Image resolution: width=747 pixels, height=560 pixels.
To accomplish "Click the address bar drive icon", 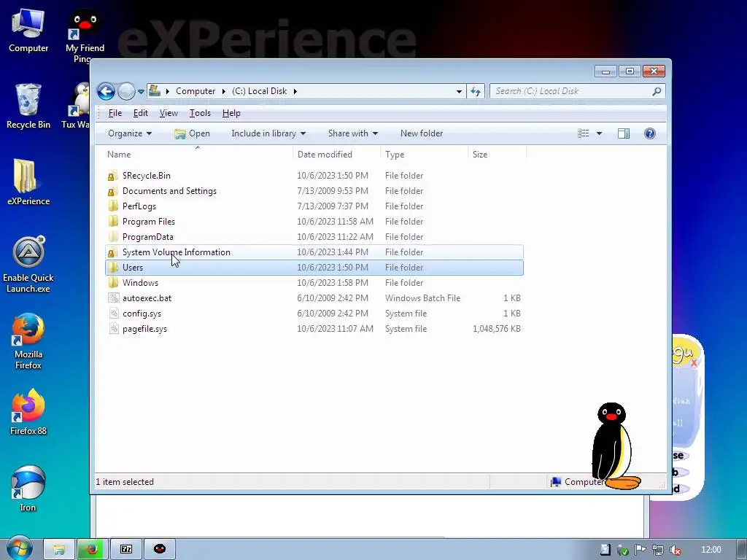I will 155,90.
